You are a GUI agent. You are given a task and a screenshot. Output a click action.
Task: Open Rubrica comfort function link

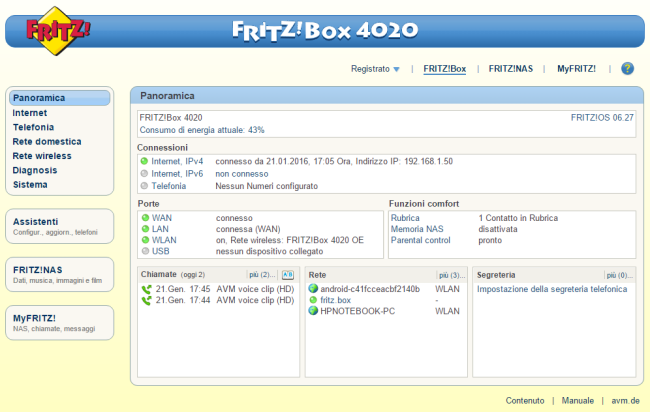405,218
